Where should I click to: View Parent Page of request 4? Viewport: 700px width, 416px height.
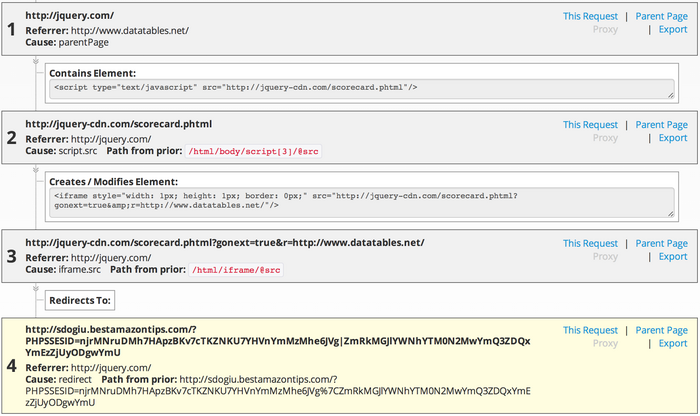click(x=661, y=330)
